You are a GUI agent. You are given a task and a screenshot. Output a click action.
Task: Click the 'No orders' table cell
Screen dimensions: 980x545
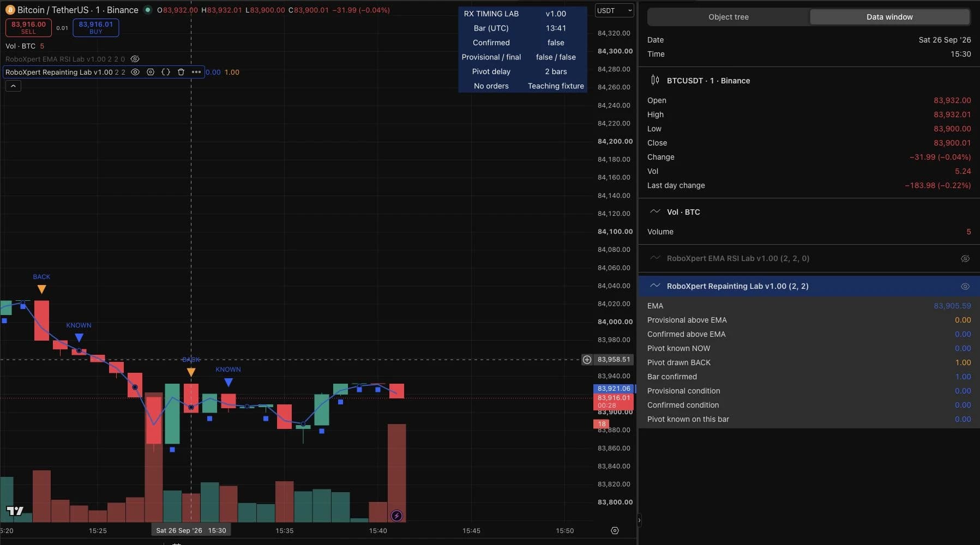pyautogui.click(x=491, y=86)
